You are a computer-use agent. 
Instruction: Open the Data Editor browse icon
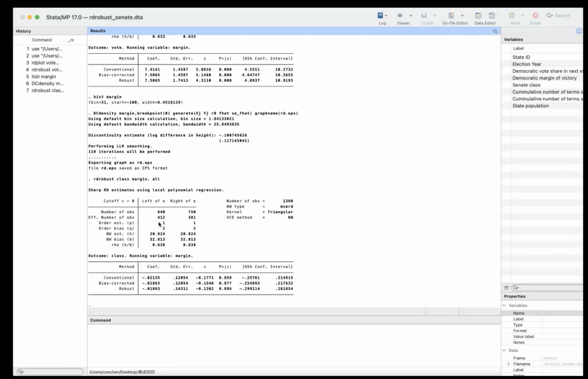[x=492, y=15]
